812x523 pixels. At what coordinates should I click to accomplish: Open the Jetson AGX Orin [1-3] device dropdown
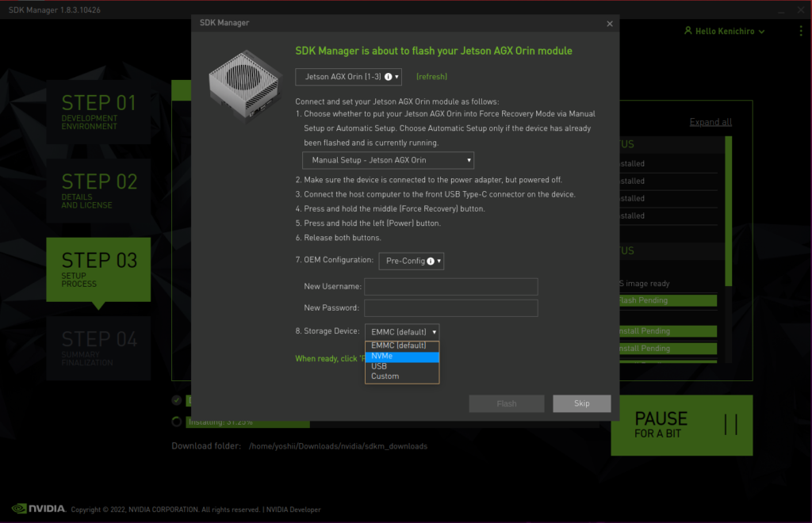click(349, 77)
